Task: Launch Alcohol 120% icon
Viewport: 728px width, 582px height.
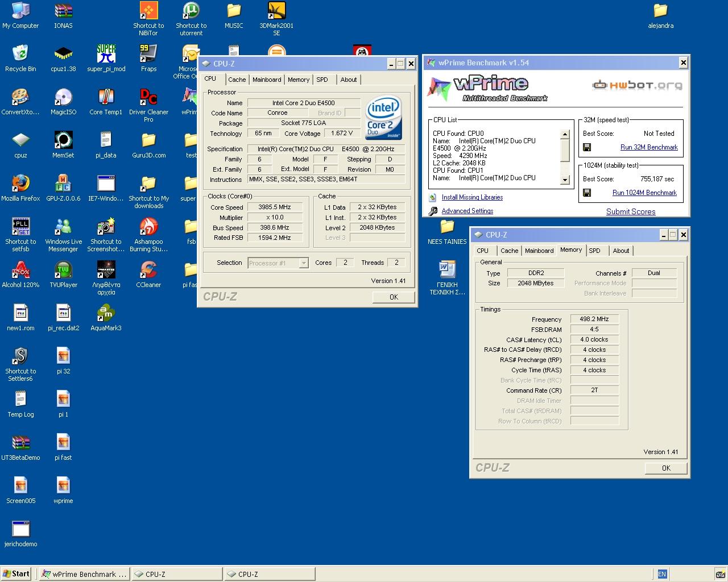Action: (x=20, y=275)
